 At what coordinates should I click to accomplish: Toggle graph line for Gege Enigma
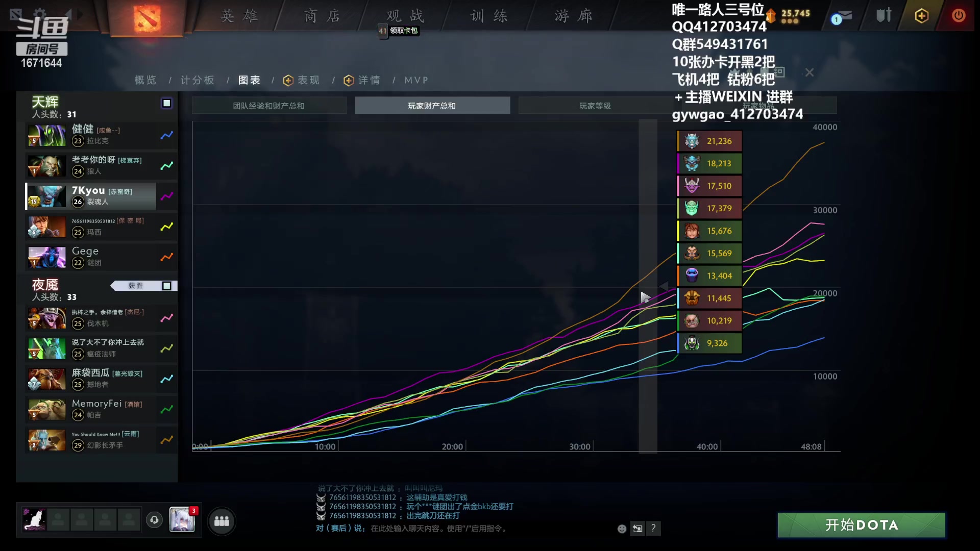pyautogui.click(x=167, y=257)
